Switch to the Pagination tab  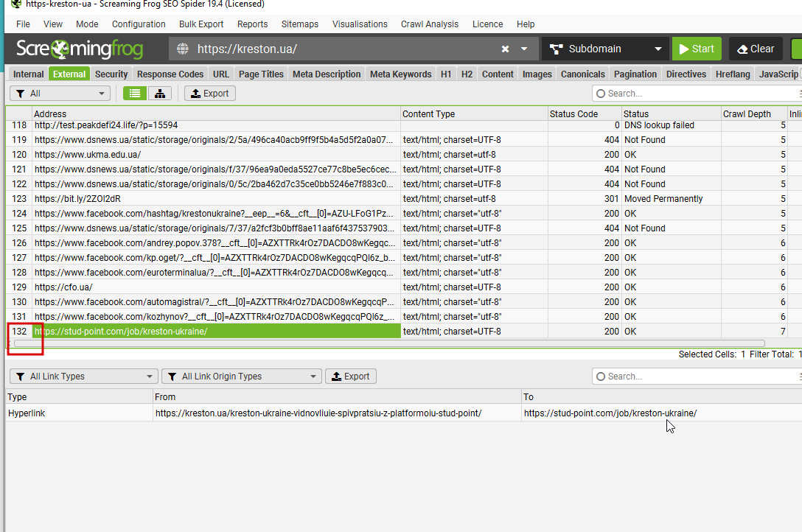tap(635, 74)
